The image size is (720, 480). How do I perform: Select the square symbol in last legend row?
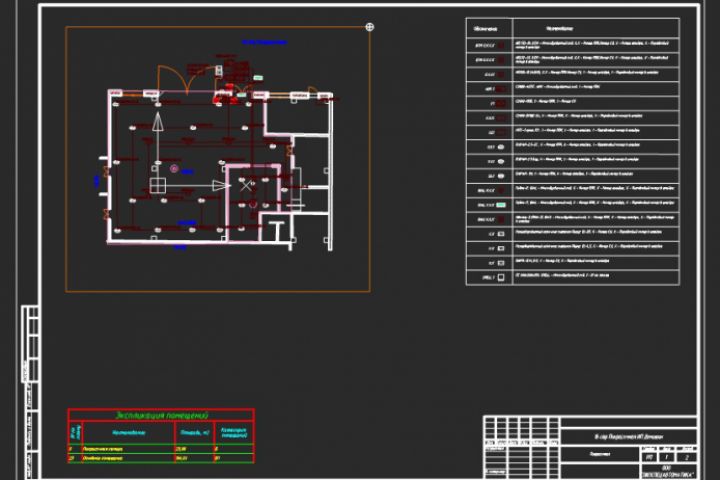[x=501, y=277]
